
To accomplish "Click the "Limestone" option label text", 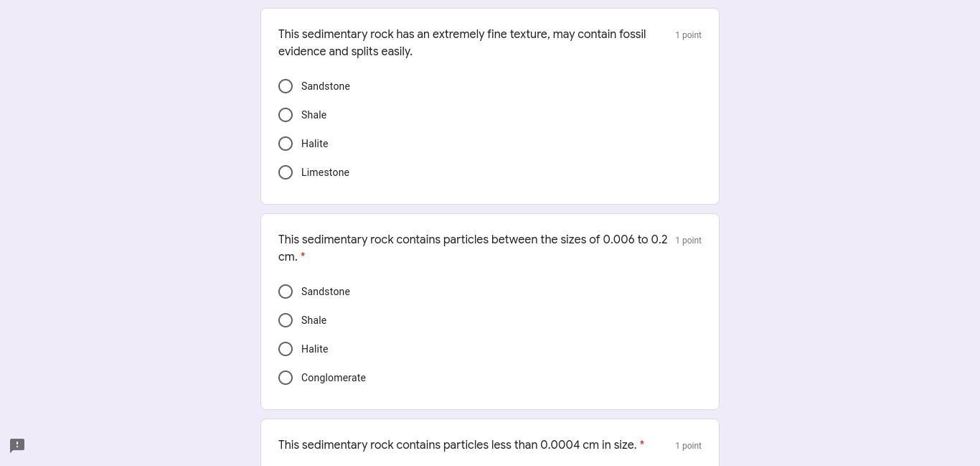I will (x=325, y=172).
